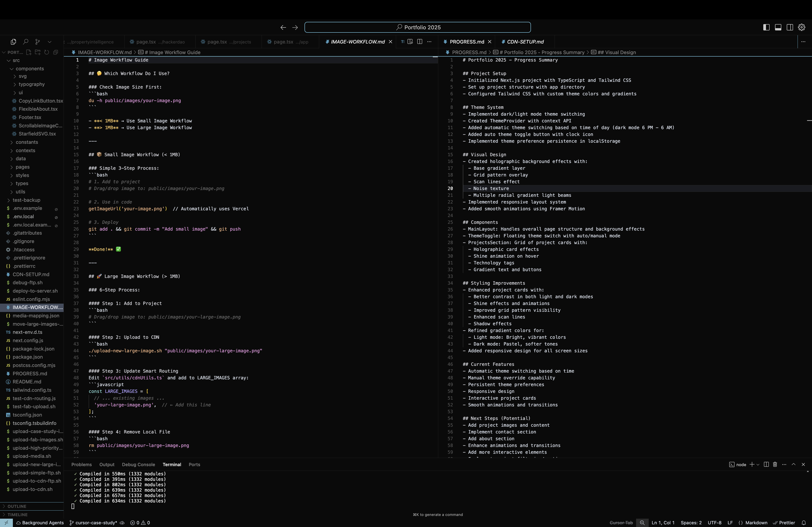Viewport: 812px width, 527px height.
Task: Toggle the secondary sidebar layout icon
Action: [x=790, y=27]
